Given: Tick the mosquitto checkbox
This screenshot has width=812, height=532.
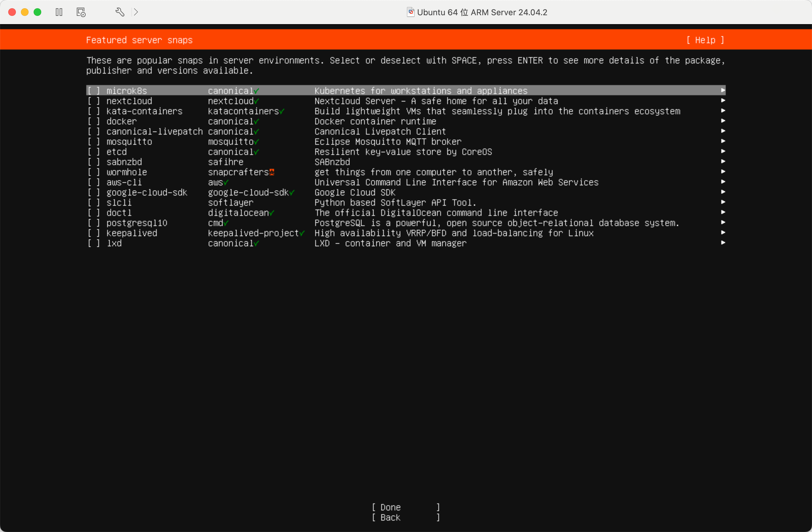Looking at the screenshot, I should (94, 142).
